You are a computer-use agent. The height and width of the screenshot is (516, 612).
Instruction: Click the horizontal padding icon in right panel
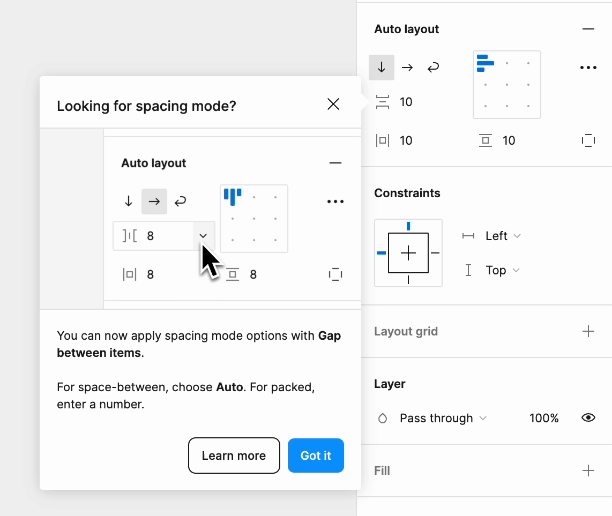click(382, 141)
